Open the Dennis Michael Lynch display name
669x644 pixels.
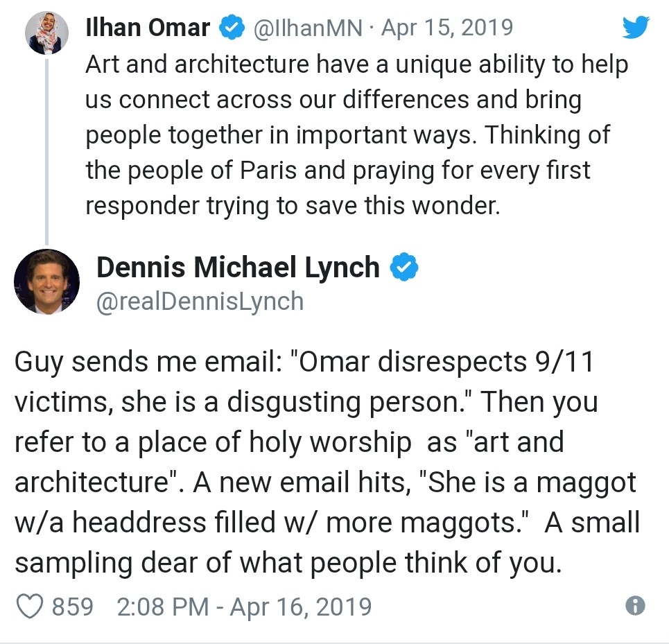(x=238, y=268)
